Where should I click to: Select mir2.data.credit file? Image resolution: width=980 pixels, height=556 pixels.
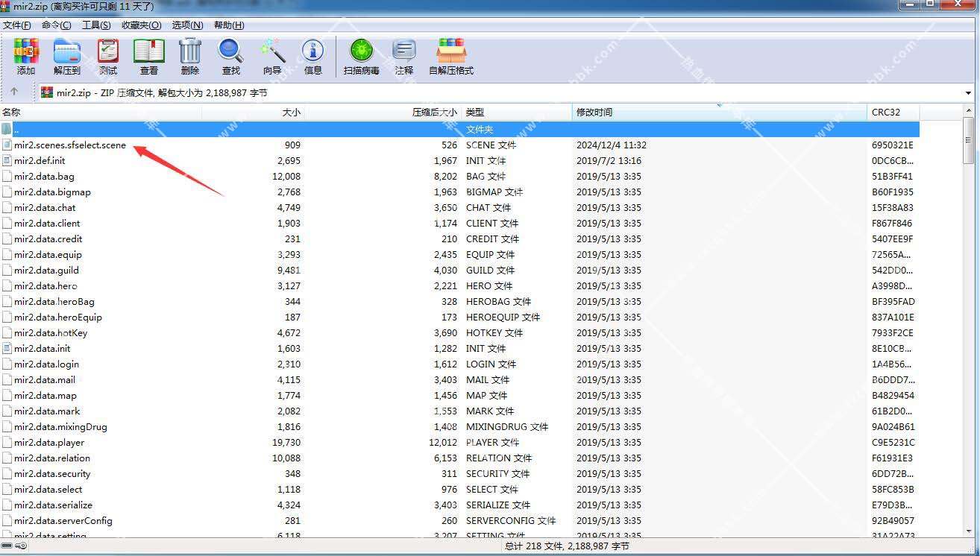(x=48, y=238)
